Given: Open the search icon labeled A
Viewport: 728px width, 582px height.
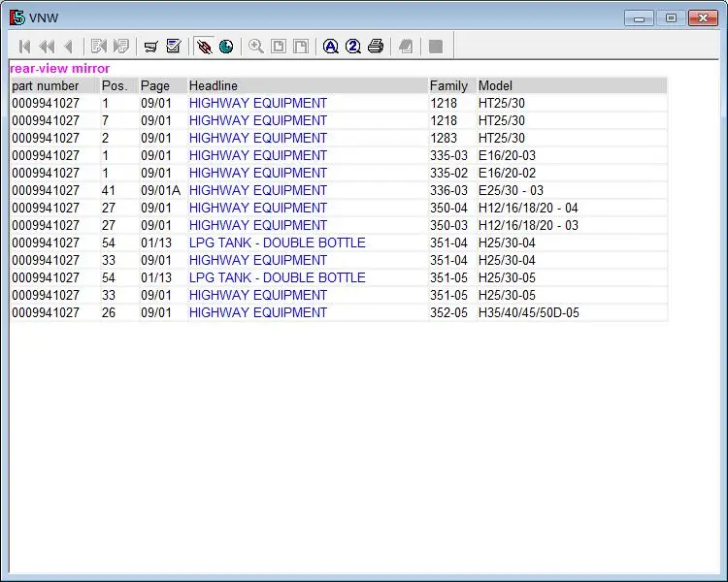Looking at the screenshot, I should coord(331,47).
